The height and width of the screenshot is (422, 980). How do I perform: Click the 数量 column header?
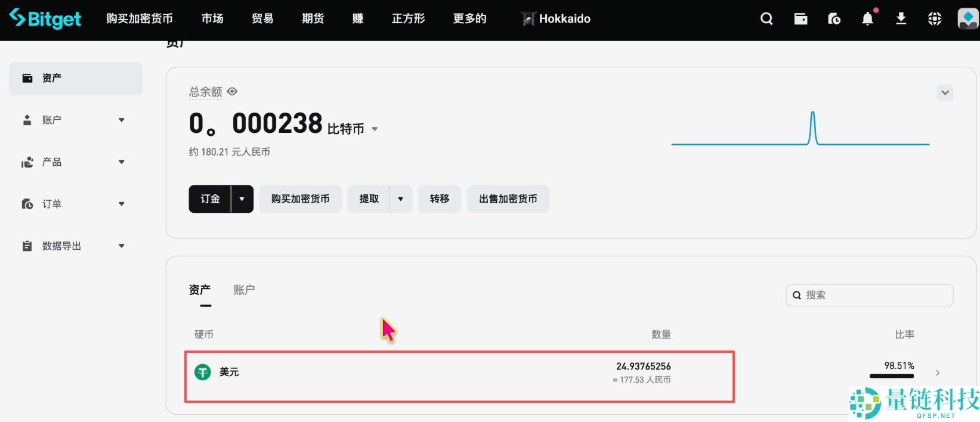[x=661, y=334]
